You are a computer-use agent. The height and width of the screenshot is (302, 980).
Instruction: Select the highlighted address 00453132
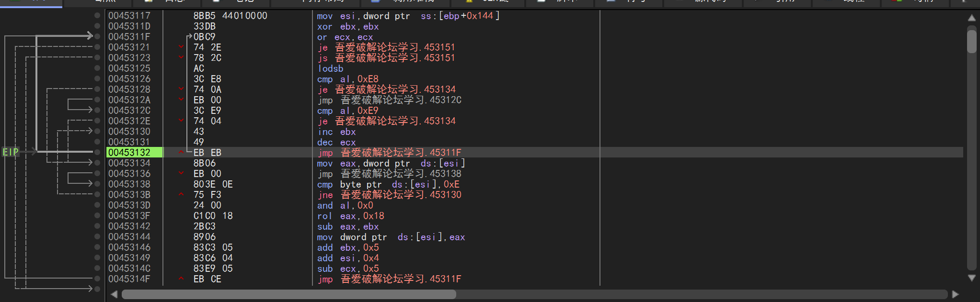(x=129, y=153)
